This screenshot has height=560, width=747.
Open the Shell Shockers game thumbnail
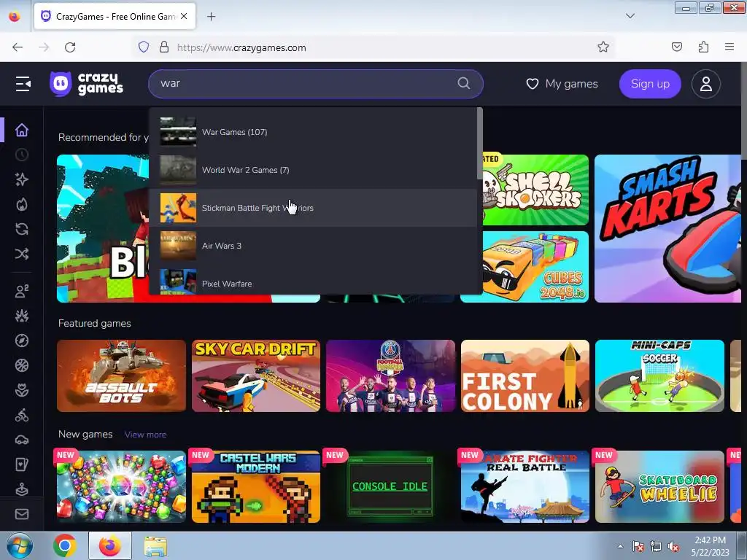535,190
